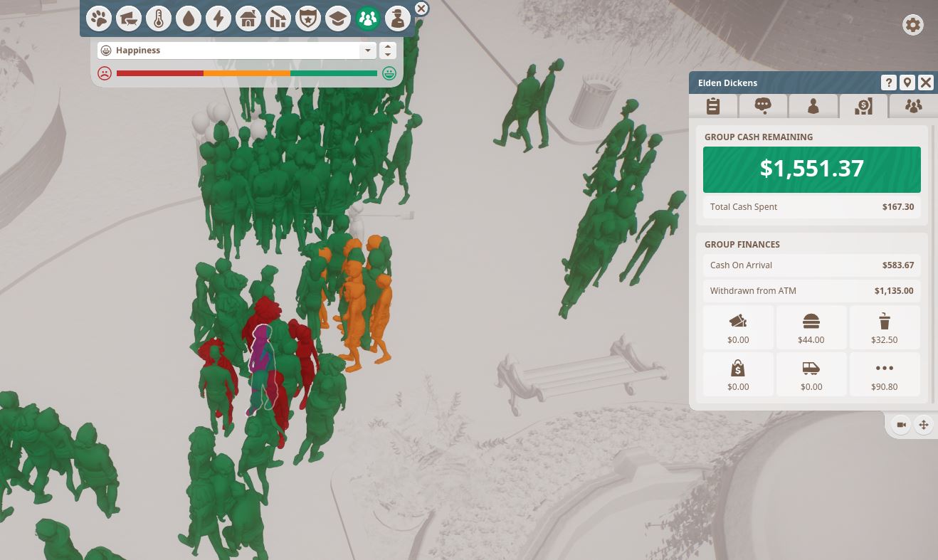Image resolution: width=938 pixels, height=560 pixels.
Task: Select the green guests heat map icon
Action: coord(368,19)
